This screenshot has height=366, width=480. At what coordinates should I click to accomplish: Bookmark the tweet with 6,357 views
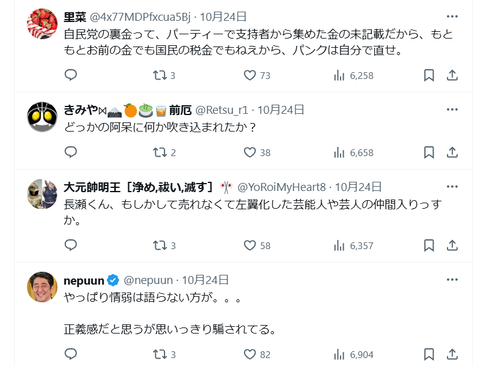click(429, 246)
